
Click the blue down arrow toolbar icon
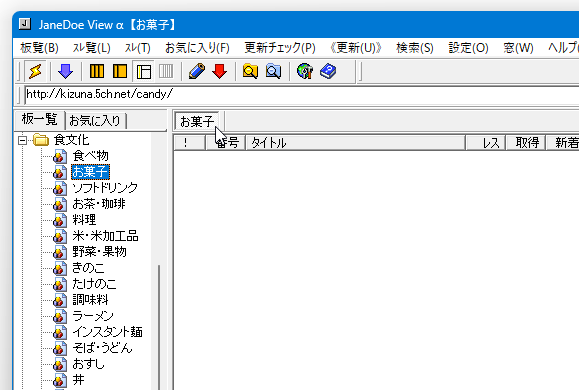point(65,71)
